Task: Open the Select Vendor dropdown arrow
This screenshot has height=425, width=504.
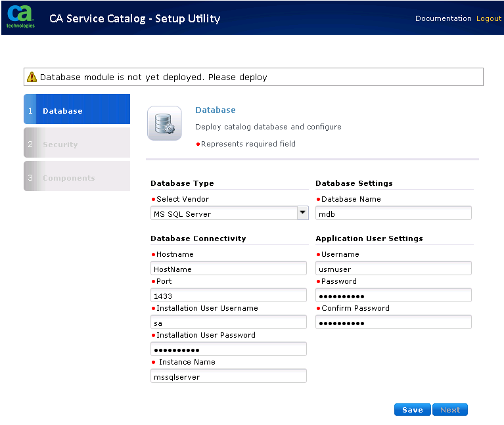Action: (x=302, y=212)
